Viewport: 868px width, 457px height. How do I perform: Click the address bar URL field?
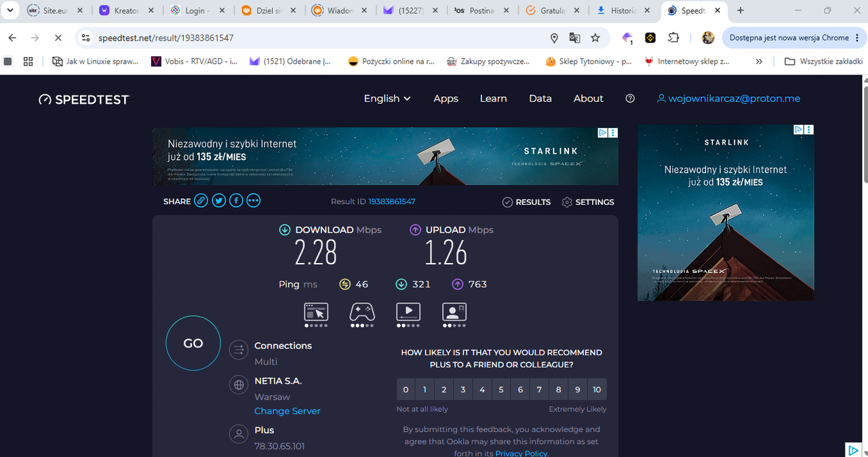pos(319,38)
